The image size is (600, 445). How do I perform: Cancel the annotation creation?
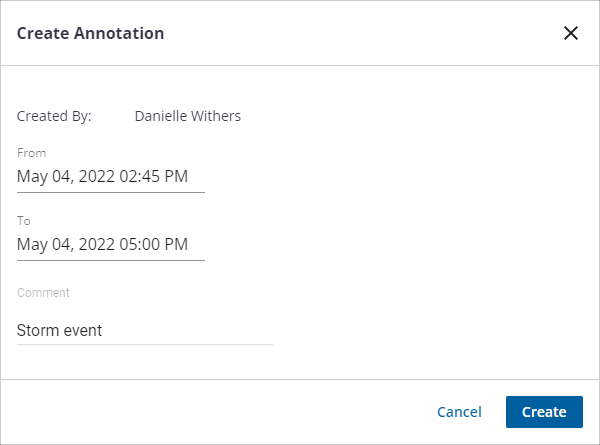pyautogui.click(x=459, y=412)
